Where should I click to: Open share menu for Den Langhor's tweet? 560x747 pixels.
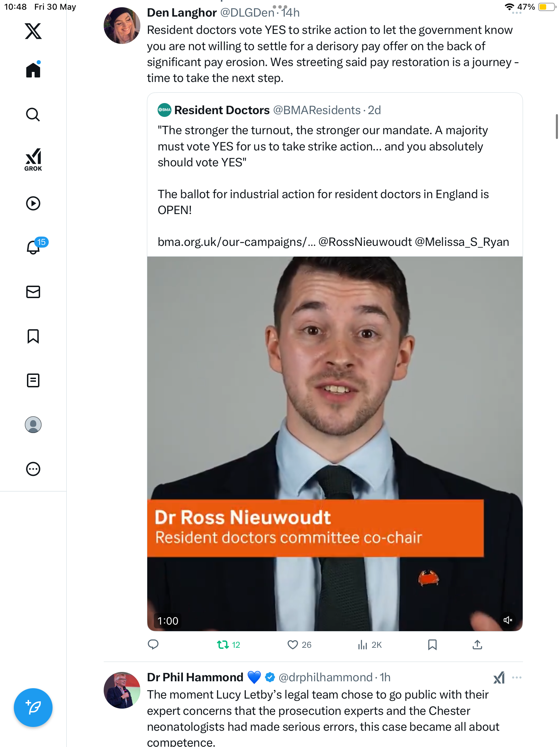[x=477, y=645]
